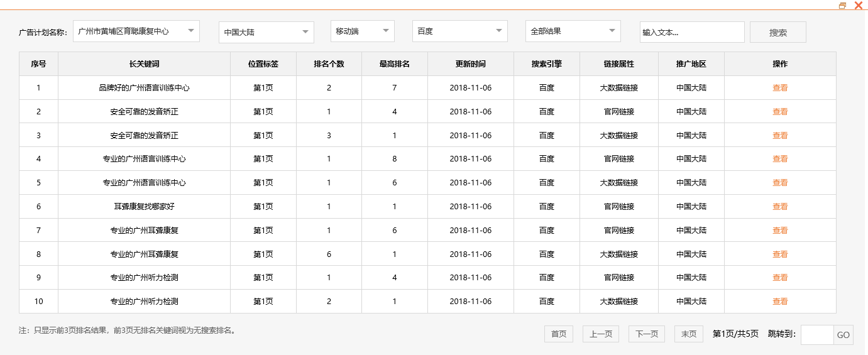Go to next page via 下一页
The image size is (868, 355).
point(647,334)
